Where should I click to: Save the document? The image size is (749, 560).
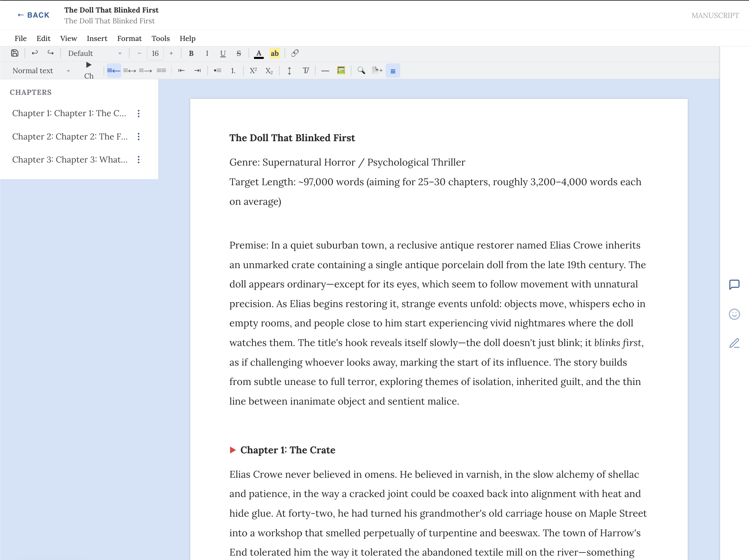click(14, 53)
